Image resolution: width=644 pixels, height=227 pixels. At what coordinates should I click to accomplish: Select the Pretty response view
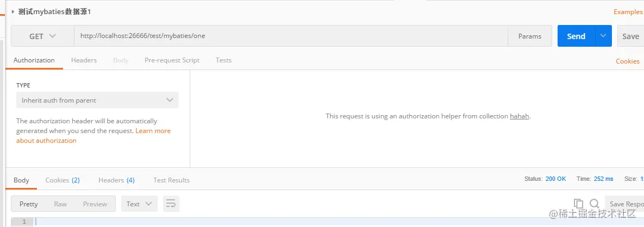tap(29, 204)
